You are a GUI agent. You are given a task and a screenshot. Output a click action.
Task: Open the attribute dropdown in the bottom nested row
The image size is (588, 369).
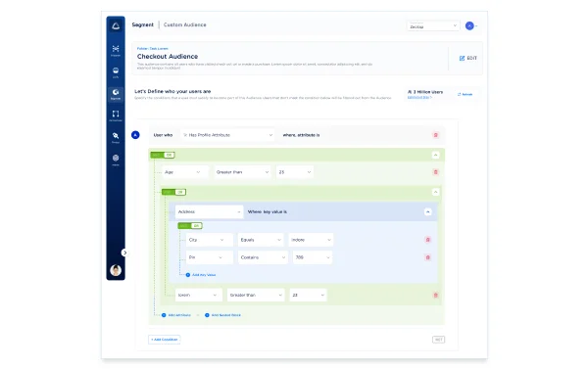click(x=198, y=296)
